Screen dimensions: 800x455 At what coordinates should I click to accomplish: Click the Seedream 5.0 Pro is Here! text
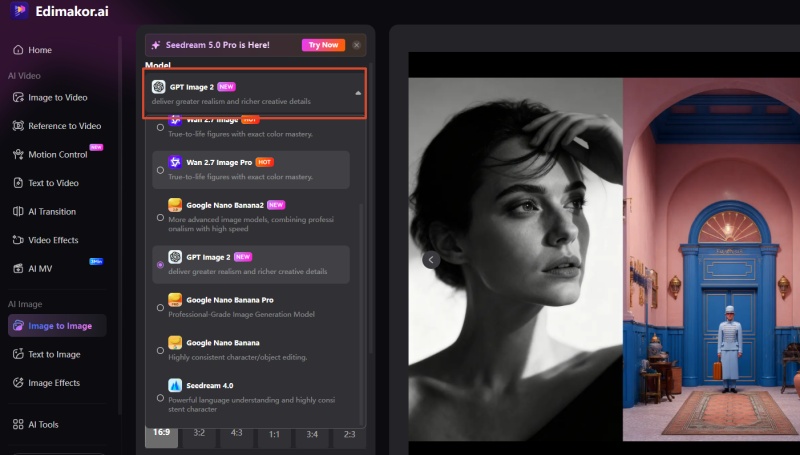click(x=218, y=45)
